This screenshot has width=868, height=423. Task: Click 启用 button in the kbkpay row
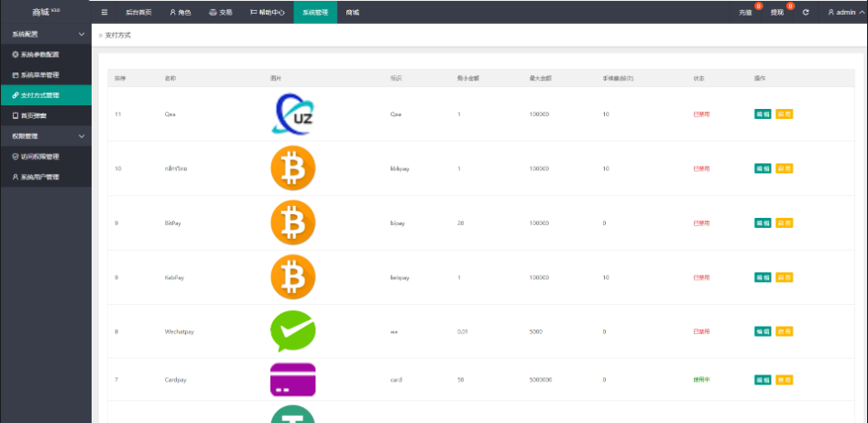(784, 168)
